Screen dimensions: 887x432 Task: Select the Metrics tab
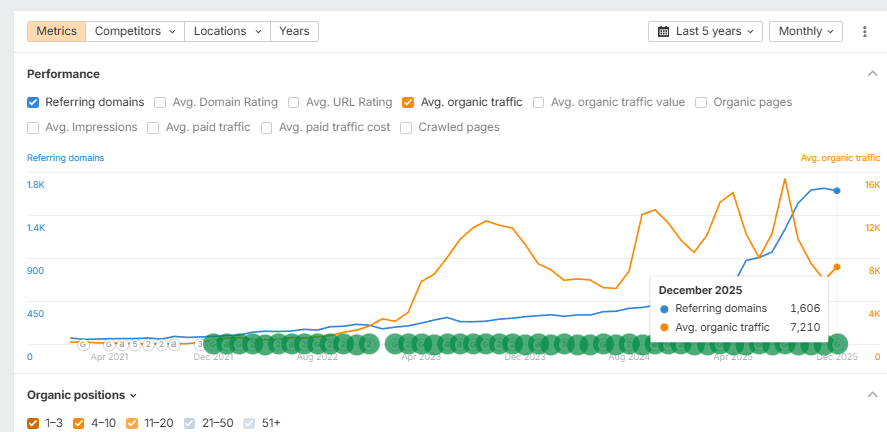pos(56,31)
